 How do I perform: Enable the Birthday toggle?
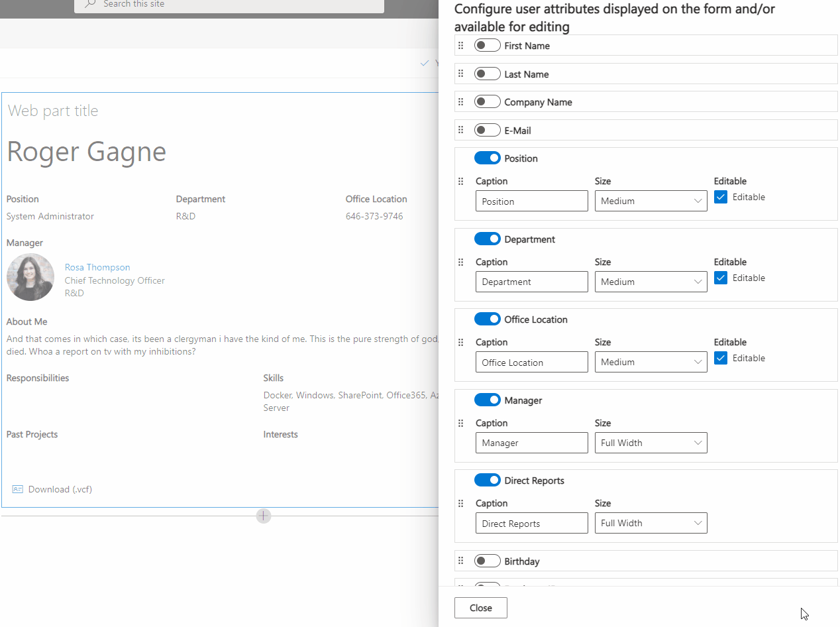487,561
